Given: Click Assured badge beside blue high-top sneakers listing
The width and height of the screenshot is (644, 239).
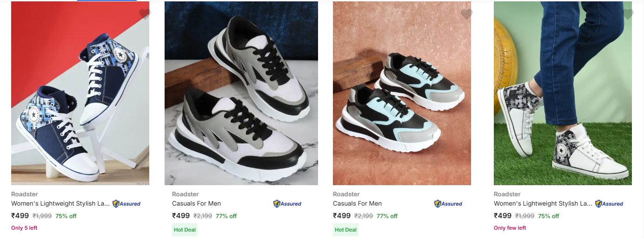Looking at the screenshot, I should (x=126, y=204).
